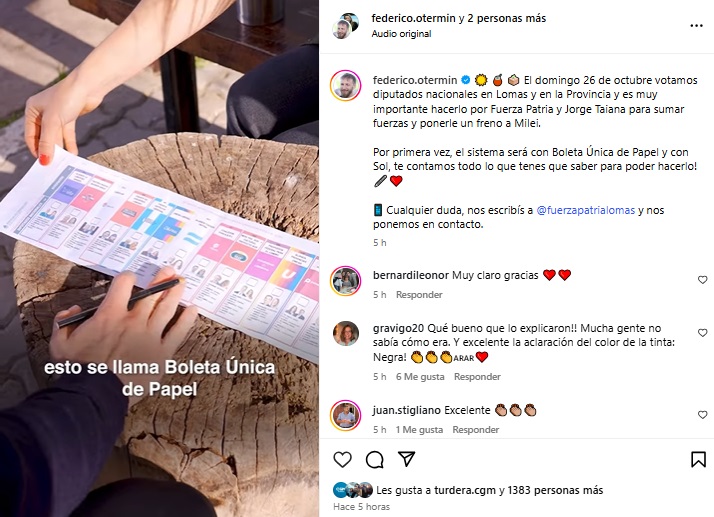View the 6 Me gusta on gravigo20's comment
This screenshot has height=517, width=714.
[x=420, y=377]
